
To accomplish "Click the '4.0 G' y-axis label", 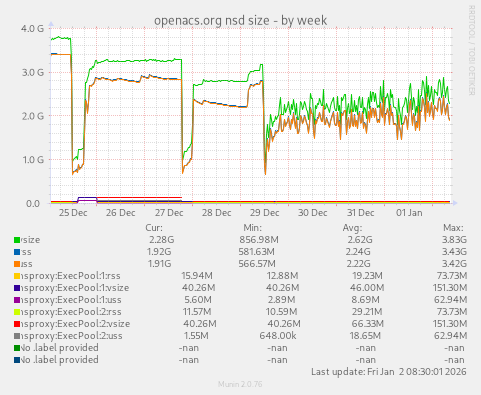I will coord(33,29).
